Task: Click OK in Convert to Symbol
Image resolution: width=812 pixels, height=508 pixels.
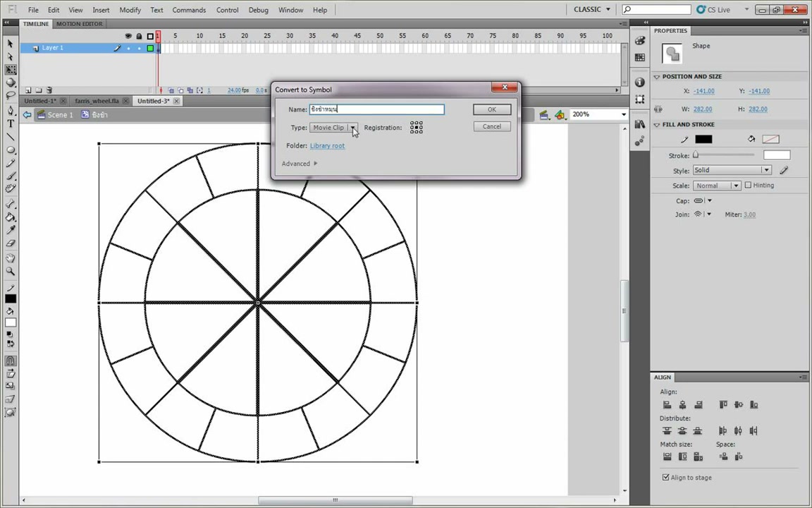Action: [x=492, y=109]
